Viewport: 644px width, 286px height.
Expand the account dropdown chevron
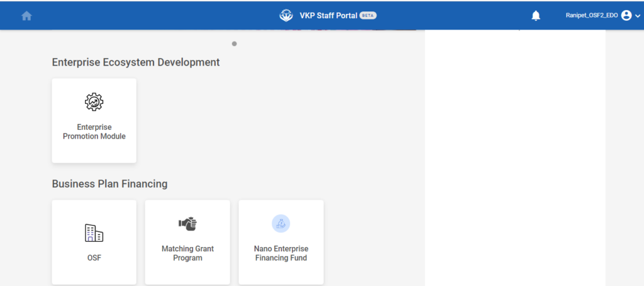coord(638,16)
